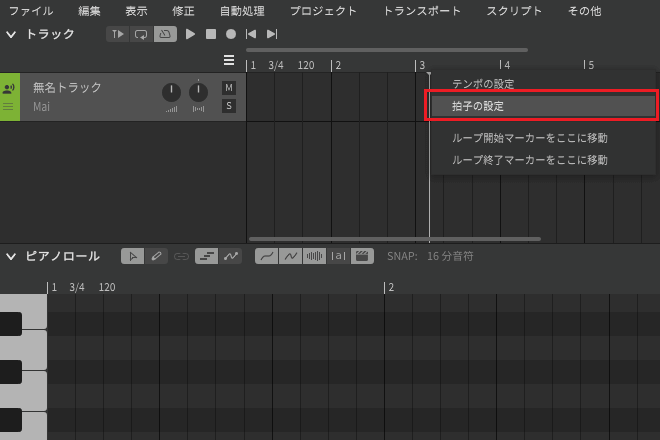This screenshot has height=440, width=660.
Task: Open the SNAP 16分音符 dropdown
Action: [450, 256]
